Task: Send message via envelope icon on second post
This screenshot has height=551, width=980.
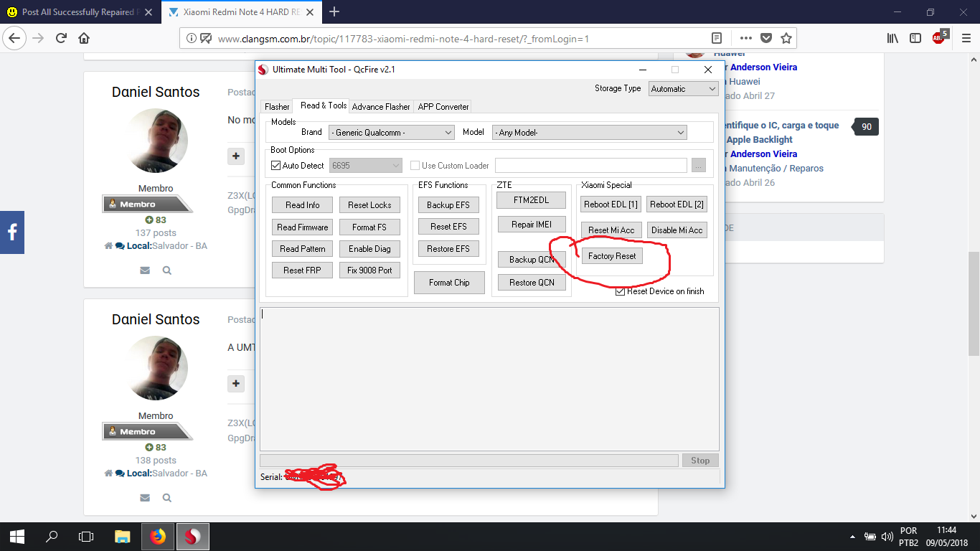Action: tap(145, 498)
